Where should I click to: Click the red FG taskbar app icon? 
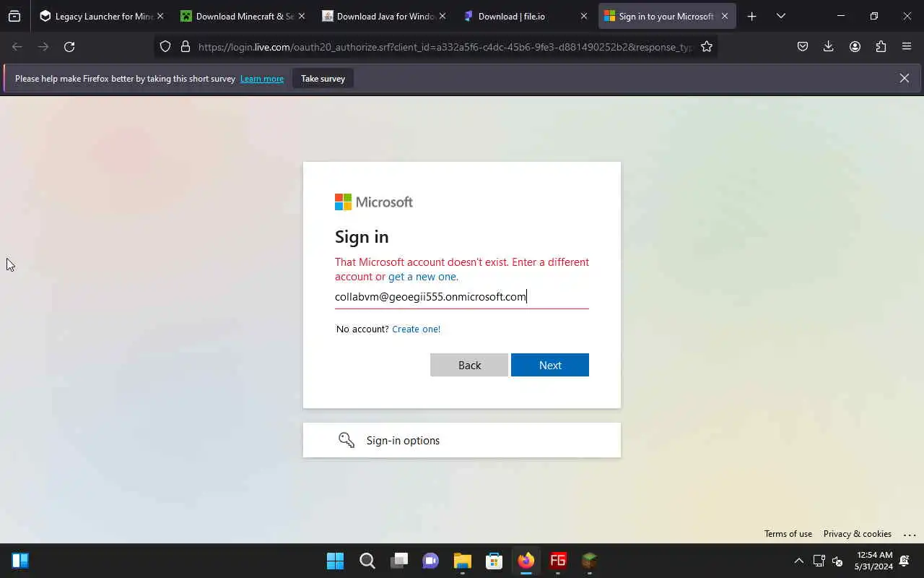558,561
